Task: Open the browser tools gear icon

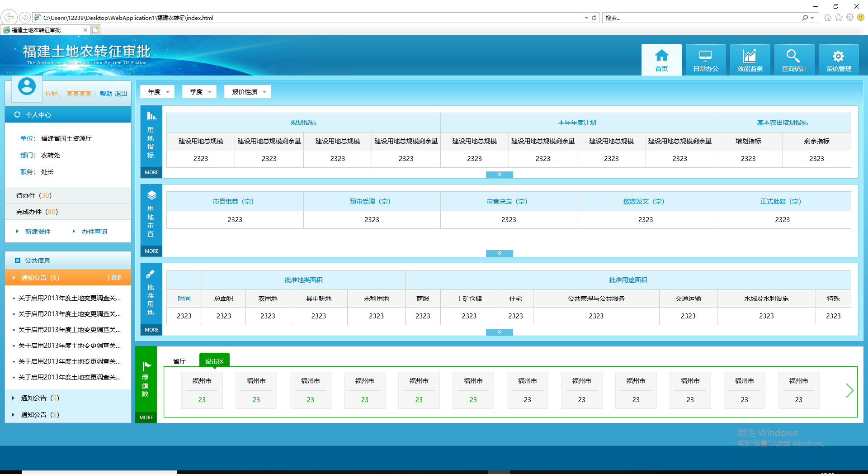Action: pyautogui.click(x=850, y=18)
